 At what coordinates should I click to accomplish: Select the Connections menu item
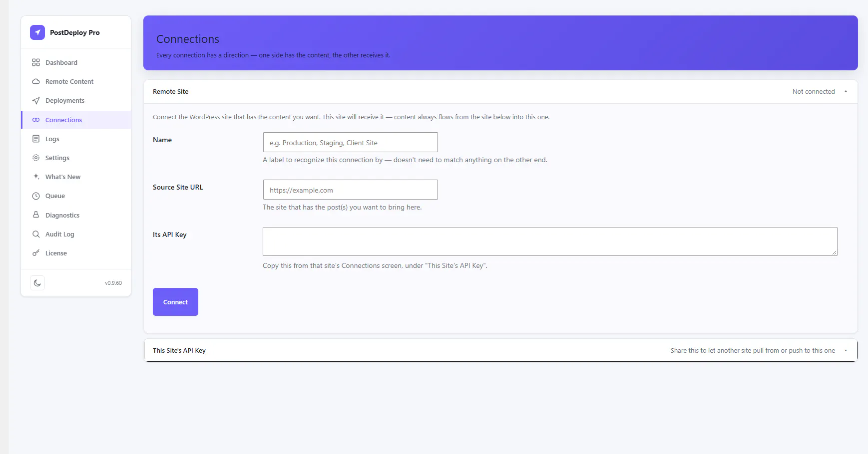coord(76,120)
